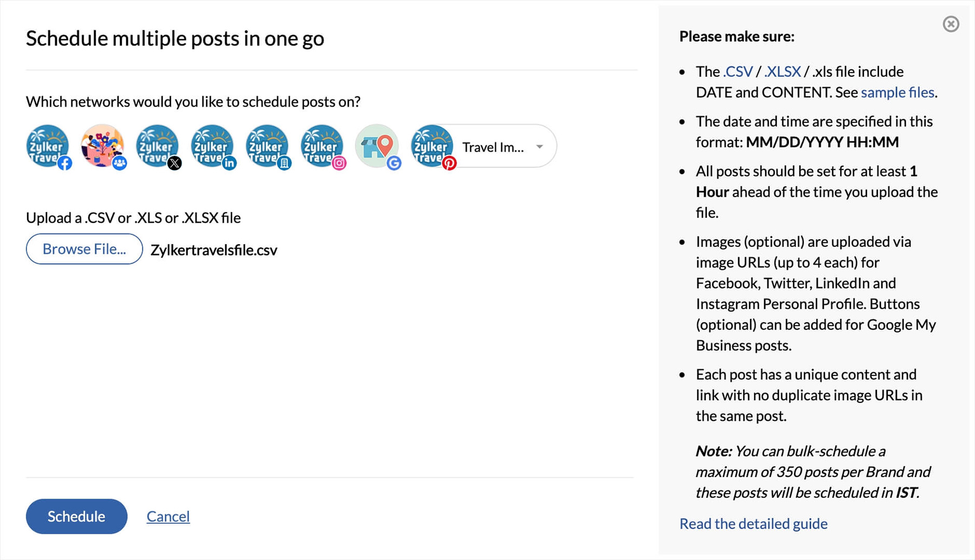This screenshot has width=975, height=560.
Task: Select the Zylker Travel Facebook page icon
Action: point(48,146)
